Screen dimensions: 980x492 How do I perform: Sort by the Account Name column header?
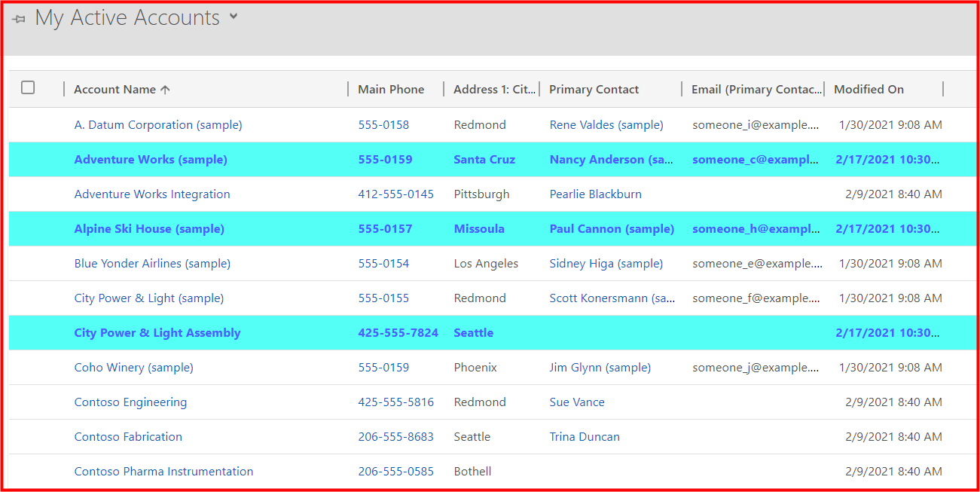122,89
